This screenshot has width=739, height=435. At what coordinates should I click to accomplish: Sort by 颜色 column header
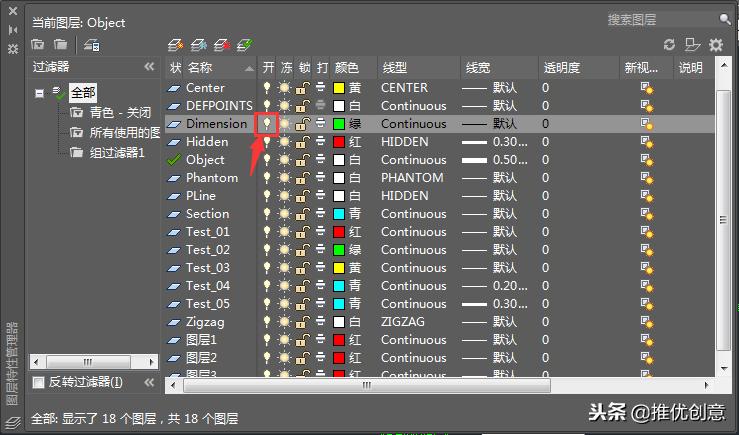pyautogui.click(x=354, y=68)
